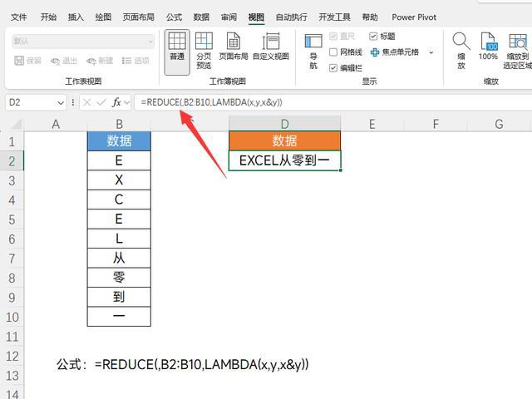Click the Keep (保留) sheet view button
The image size is (532, 399).
coord(27,61)
